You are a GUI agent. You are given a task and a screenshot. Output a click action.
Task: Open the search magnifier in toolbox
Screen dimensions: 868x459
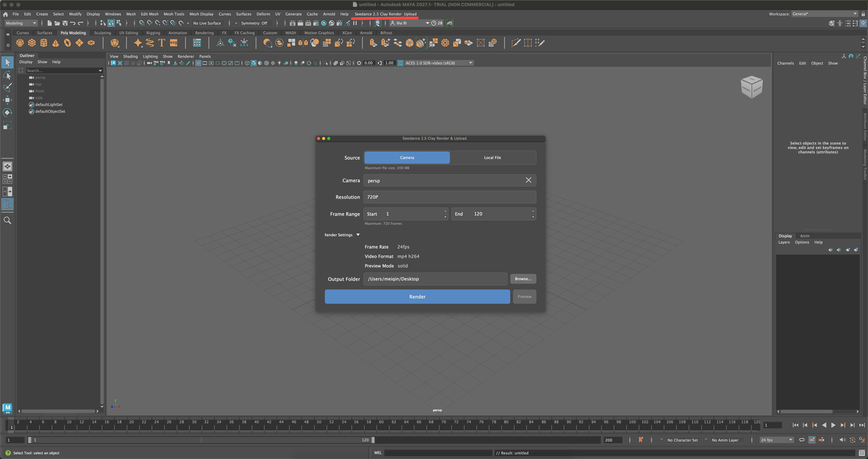pyautogui.click(x=7, y=220)
